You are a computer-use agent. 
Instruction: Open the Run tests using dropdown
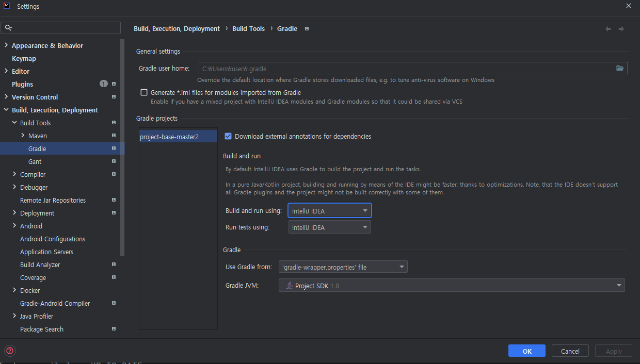point(329,227)
